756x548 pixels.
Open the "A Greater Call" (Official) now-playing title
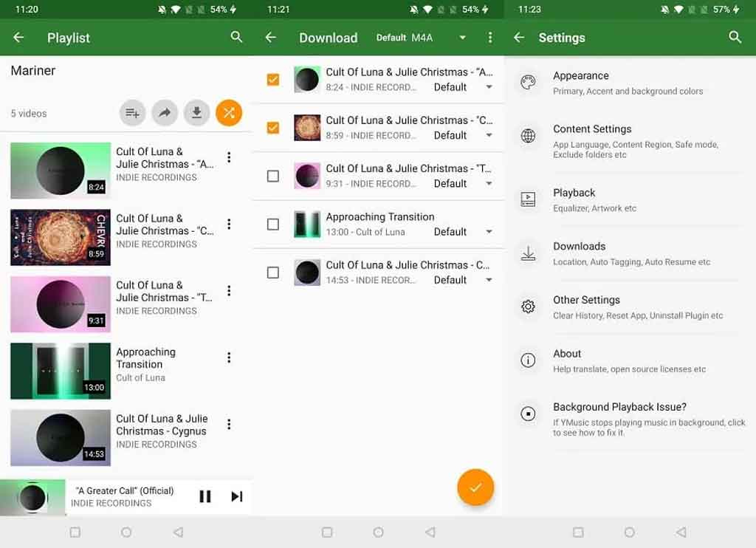tap(124, 490)
